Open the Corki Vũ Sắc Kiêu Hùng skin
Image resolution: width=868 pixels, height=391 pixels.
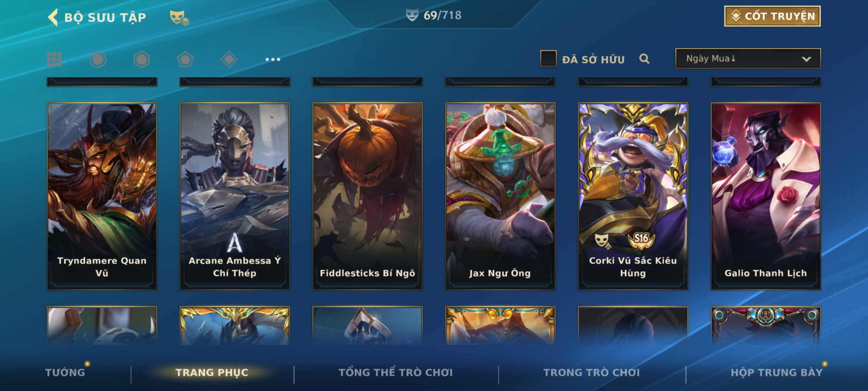click(633, 196)
